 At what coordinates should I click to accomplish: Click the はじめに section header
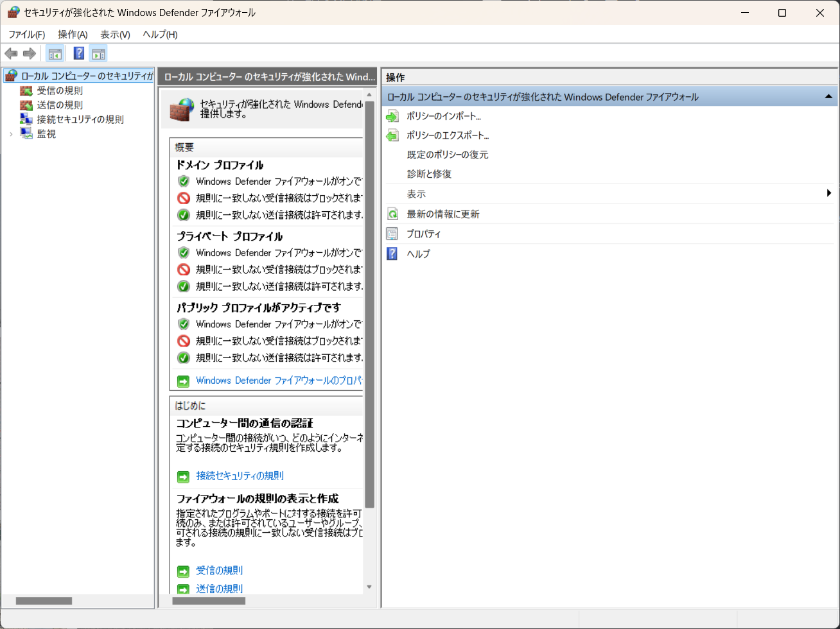[x=190, y=406]
